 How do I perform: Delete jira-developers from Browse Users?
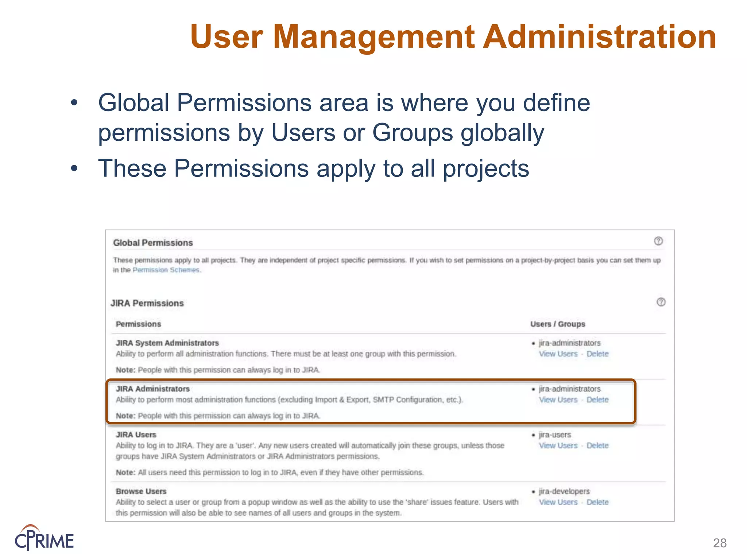point(597,502)
